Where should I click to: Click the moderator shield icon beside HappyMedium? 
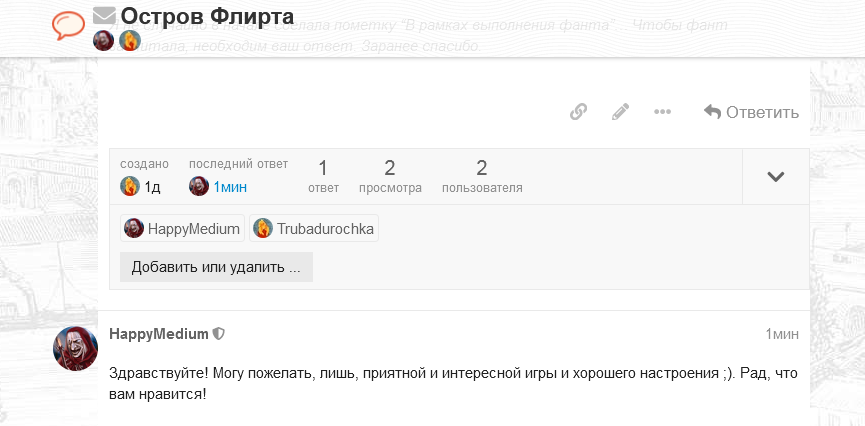coord(219,334)
